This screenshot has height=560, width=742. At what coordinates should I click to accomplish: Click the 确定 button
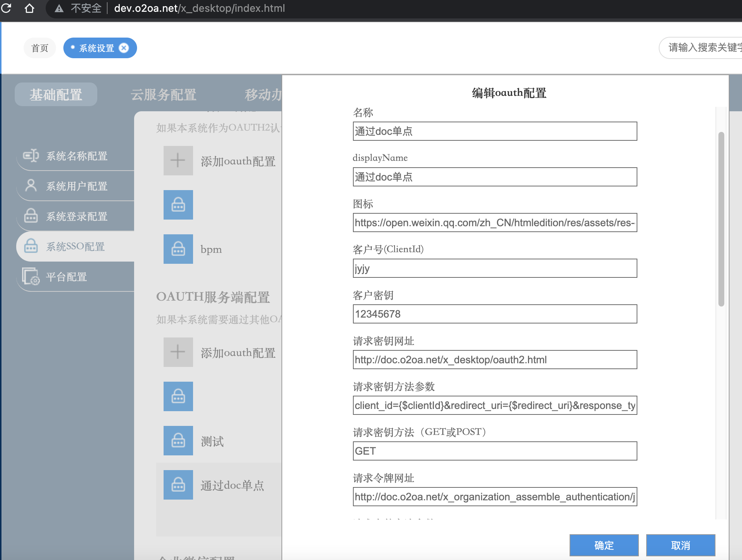604,545
